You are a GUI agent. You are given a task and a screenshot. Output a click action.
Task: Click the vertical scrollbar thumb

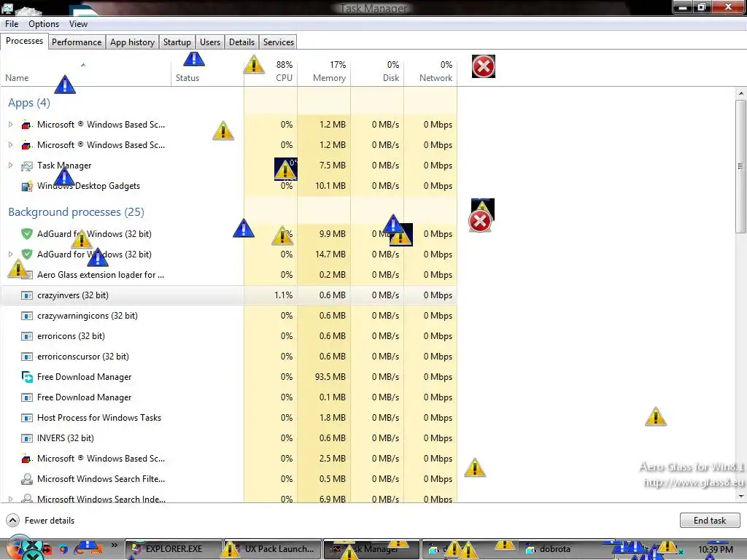740,166
